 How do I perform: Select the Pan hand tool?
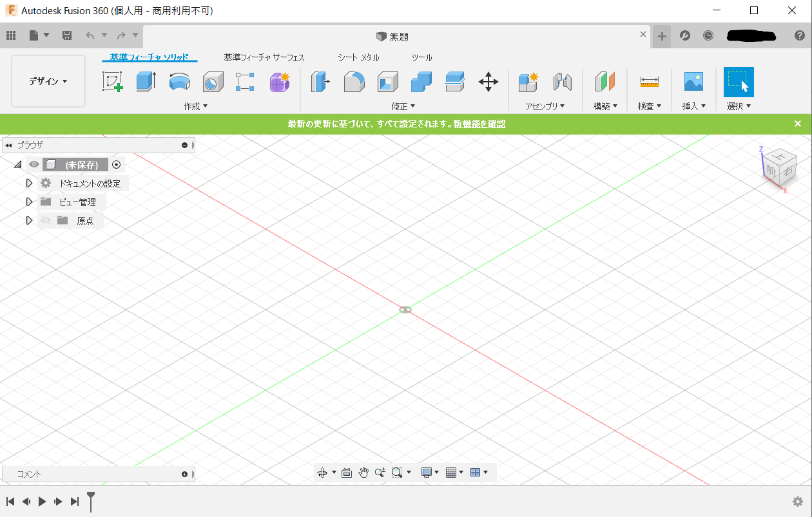[363, 473]
